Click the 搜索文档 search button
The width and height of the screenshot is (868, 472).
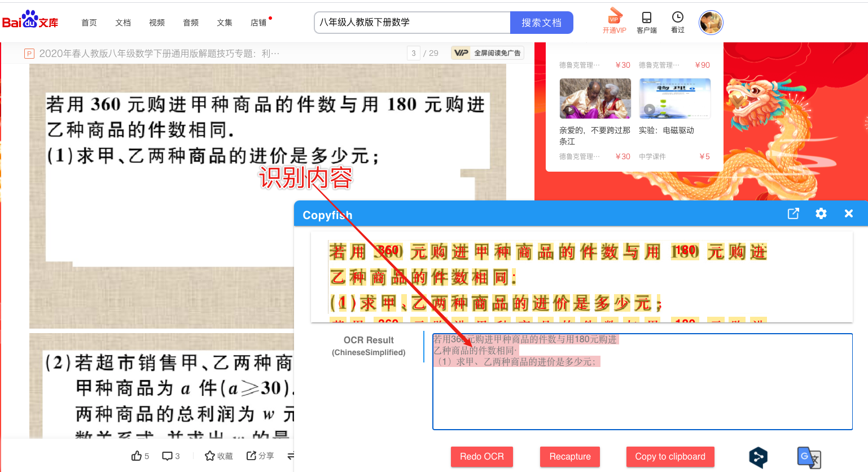click(x=542, y=23)
